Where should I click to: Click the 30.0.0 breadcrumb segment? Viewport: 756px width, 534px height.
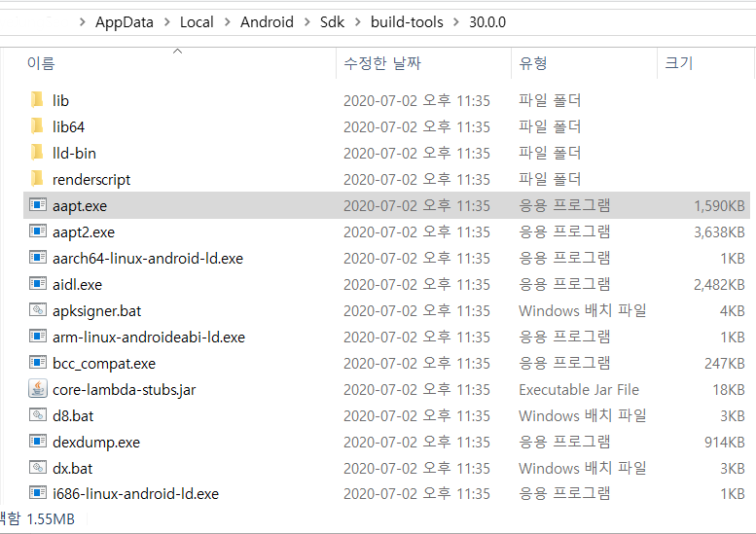click(487, 22)
